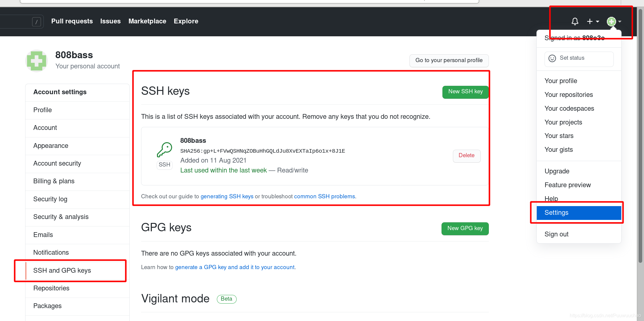The image size is (644, 321).
Task: Choose Sign out from user menu
Action: coord(579,234)
